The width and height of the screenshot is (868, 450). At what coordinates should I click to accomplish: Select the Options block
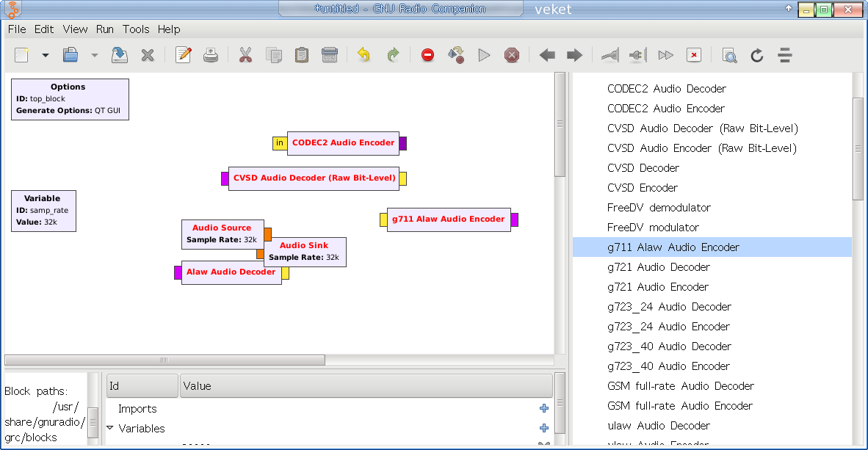tap(70, 99)
